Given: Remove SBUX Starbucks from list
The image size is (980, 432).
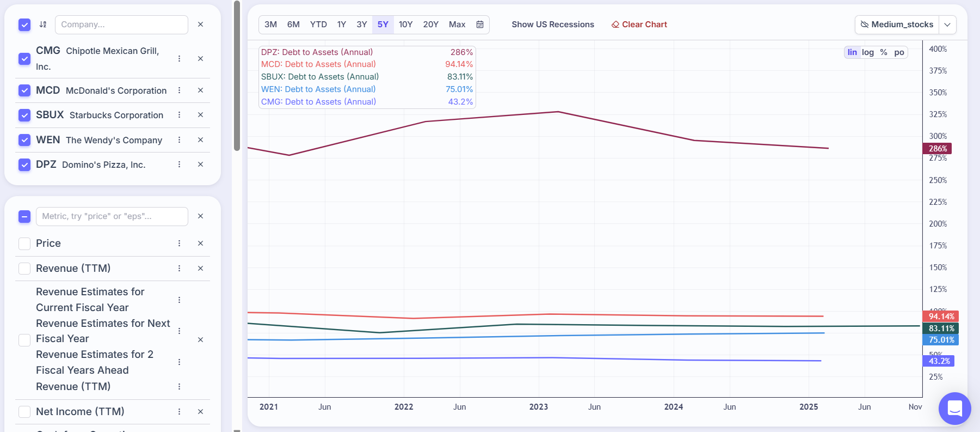Looking at the screenshot, I should 200,115.
